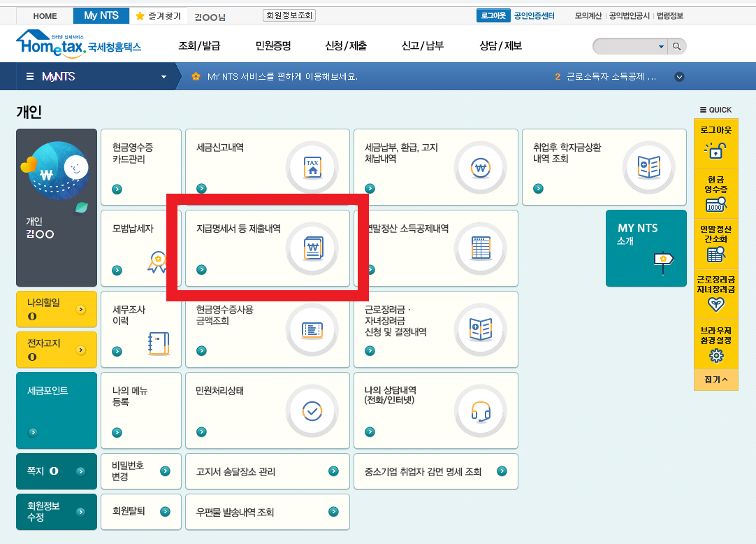Image resolution: width=756 pixels, height=544 pixels.
Task: Switch to the HOME tab
Action: (45, 15)
